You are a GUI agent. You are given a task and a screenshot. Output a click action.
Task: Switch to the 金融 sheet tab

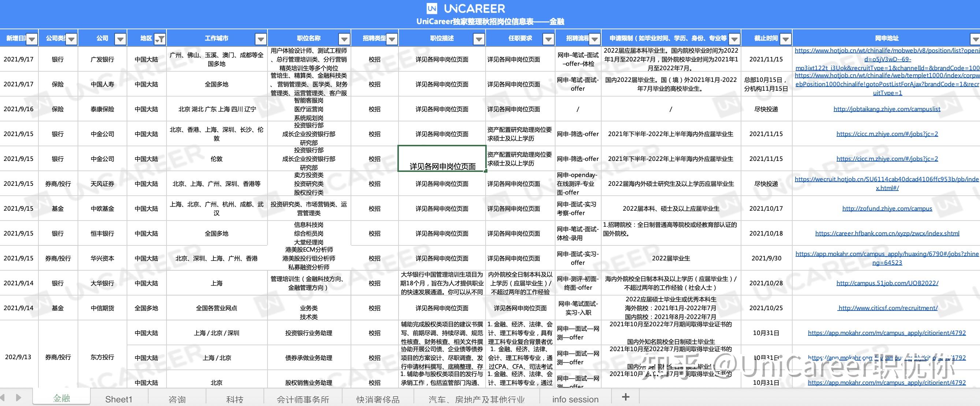(61, 398)
